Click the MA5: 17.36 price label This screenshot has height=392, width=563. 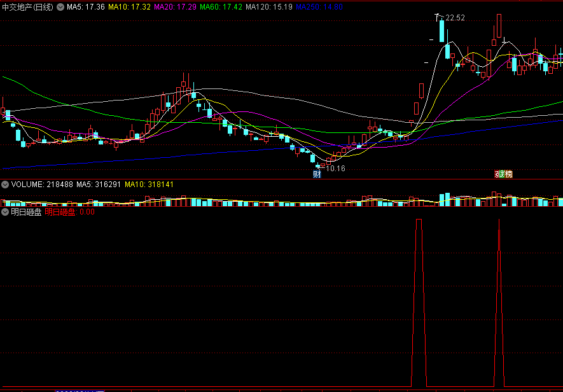pos(86,7)
